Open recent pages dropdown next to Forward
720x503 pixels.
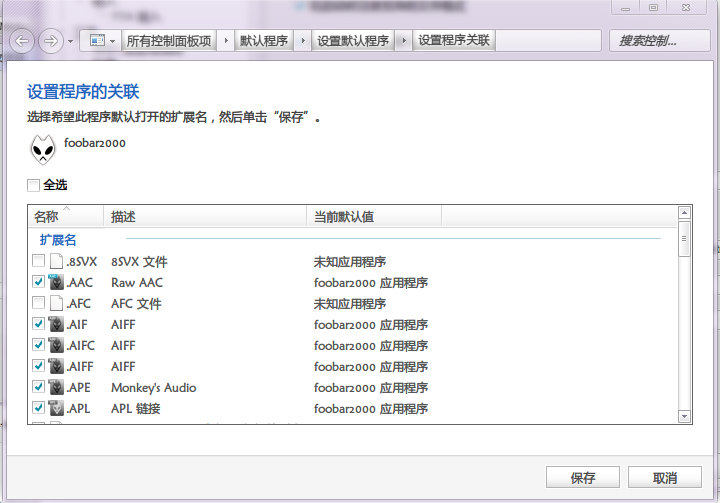70,41
